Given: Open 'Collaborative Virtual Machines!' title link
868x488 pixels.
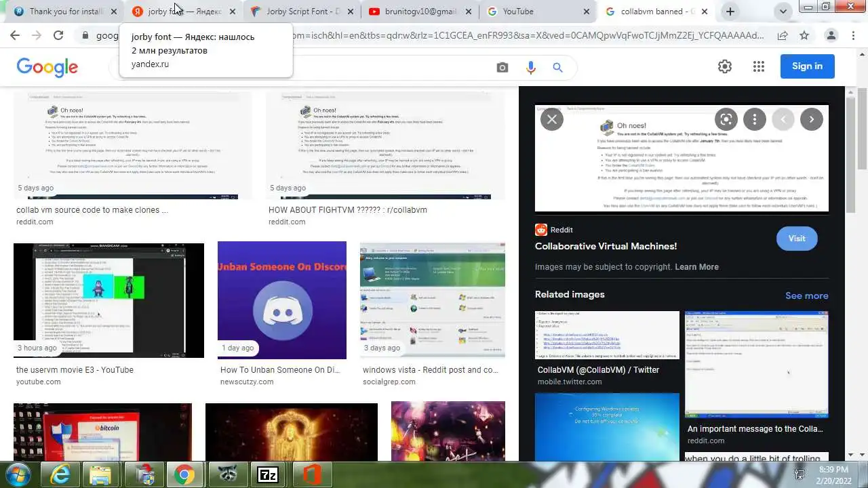Looking at the screenshot, I should coord(606,246).
